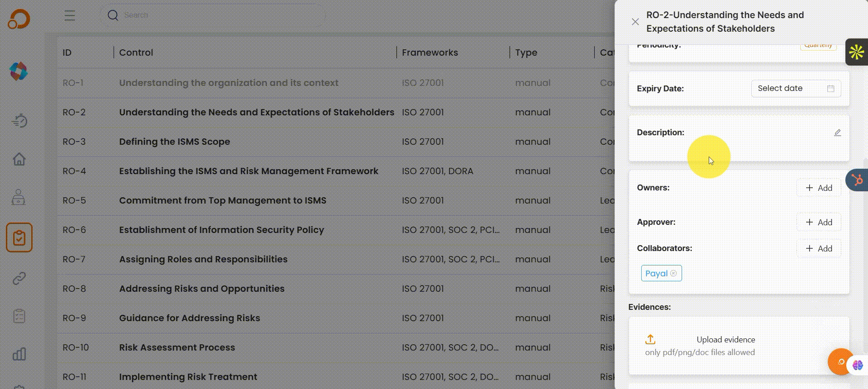The width and height of the screenshot is (868, 389).
Task: Add a collaborator to the control
Action: [819, 248]
